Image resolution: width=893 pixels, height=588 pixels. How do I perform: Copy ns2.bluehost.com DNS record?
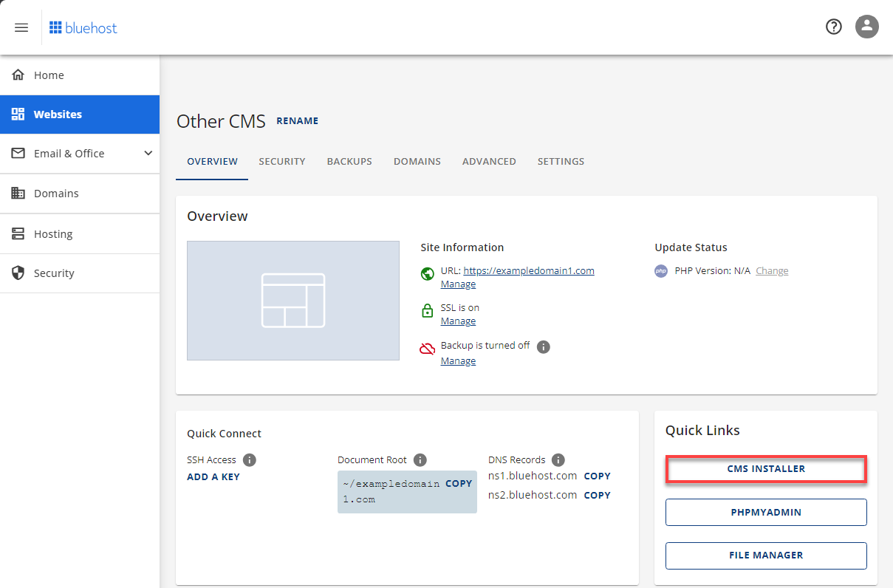pos(598,495)
